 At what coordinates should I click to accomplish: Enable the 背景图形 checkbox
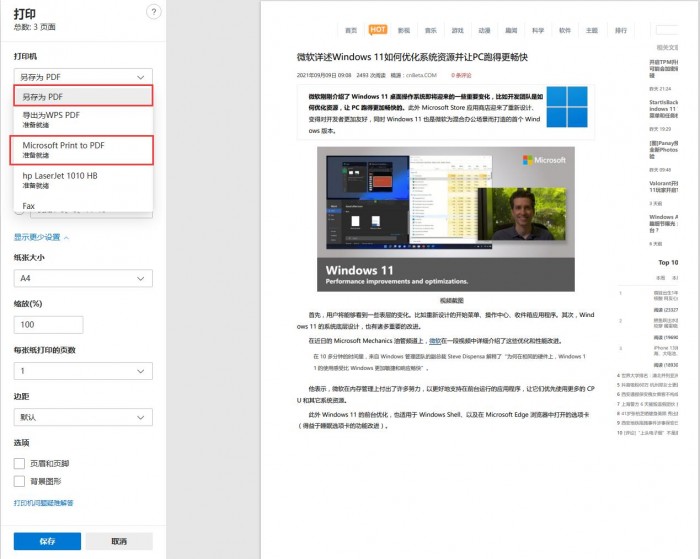20,482
